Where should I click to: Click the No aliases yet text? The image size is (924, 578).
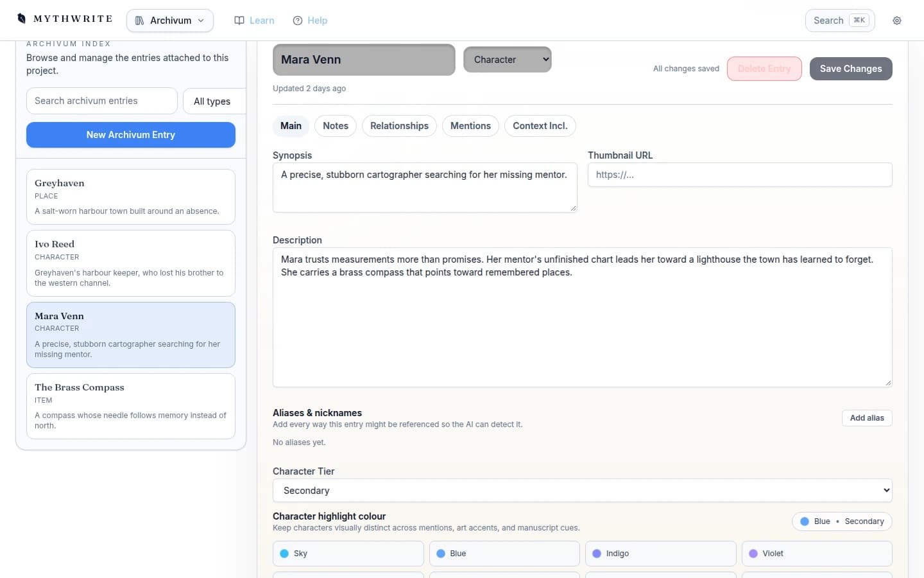[299, 442]
